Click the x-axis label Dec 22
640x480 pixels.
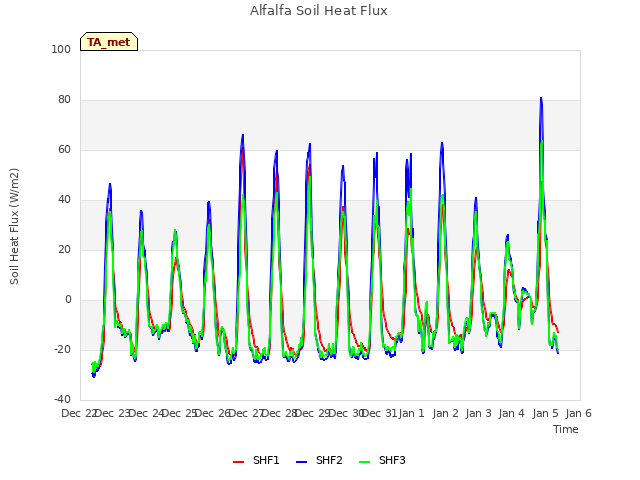79,413
